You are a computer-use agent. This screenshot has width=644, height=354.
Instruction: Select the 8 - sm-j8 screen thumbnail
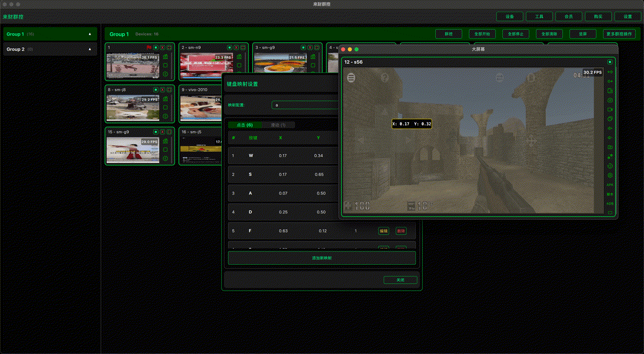point(133,107)
